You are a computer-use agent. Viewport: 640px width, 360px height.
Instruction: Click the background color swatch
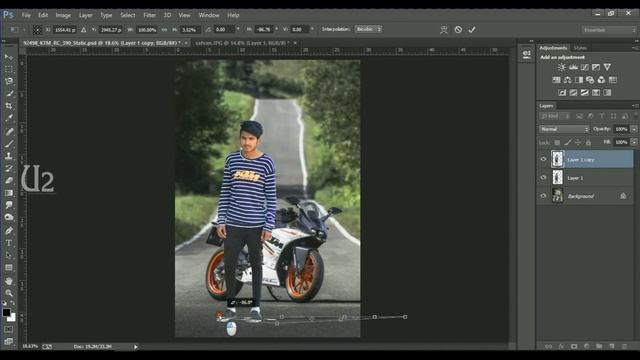coord(12,317)
